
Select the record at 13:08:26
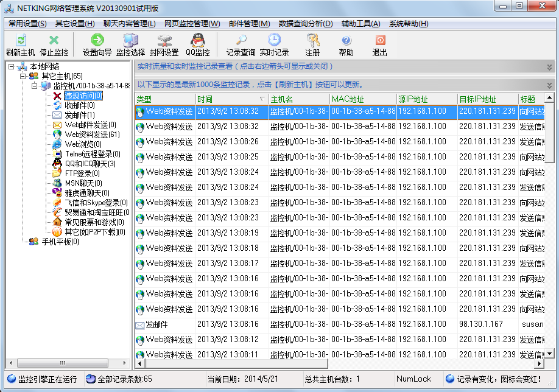[340, 141]
